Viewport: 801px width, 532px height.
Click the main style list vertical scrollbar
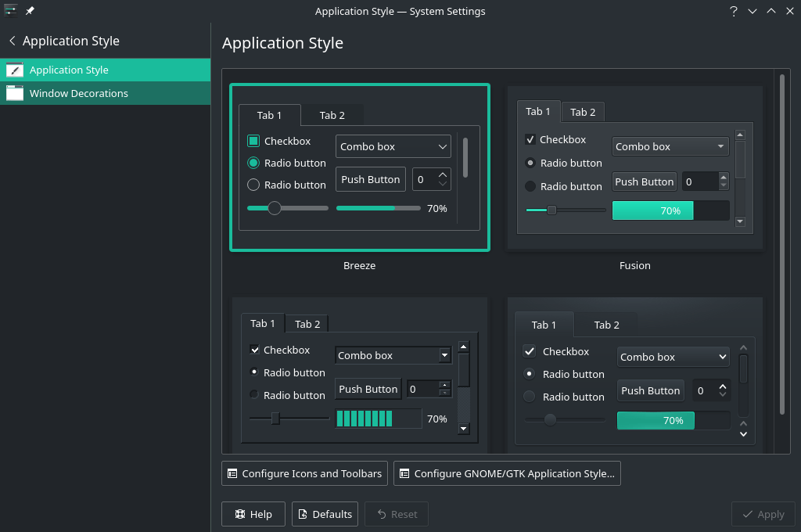(782, 244)
